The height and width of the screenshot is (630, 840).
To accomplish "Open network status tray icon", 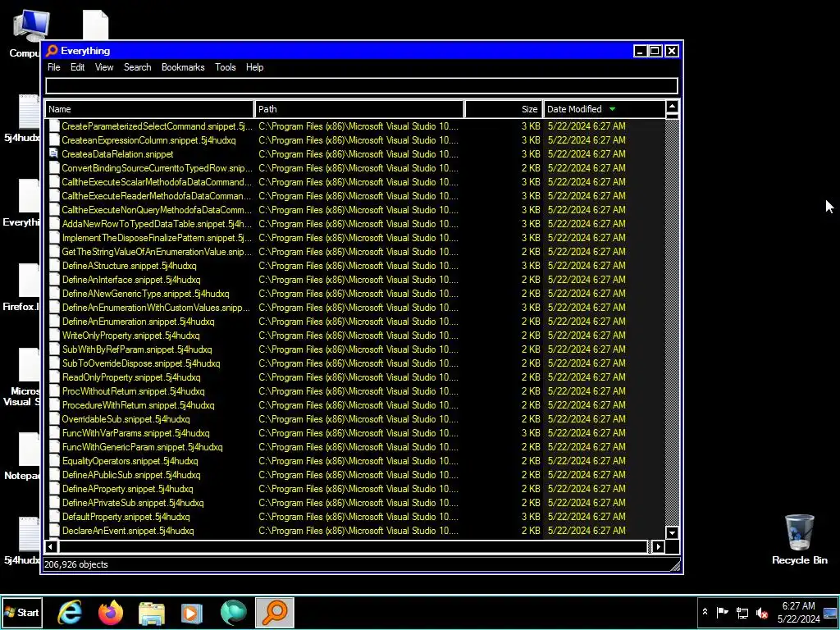I will [x=742, y=612].
